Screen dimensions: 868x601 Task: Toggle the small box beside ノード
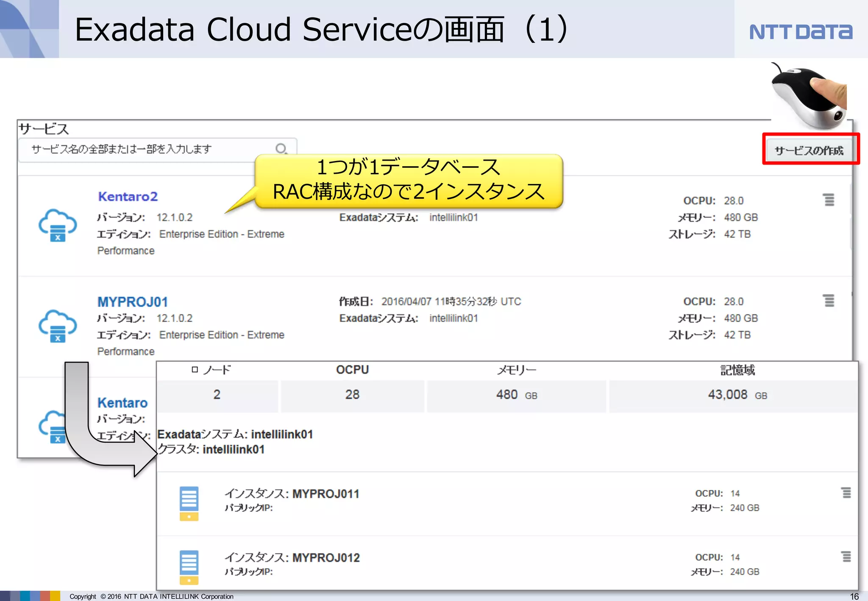tap(195, 370)
